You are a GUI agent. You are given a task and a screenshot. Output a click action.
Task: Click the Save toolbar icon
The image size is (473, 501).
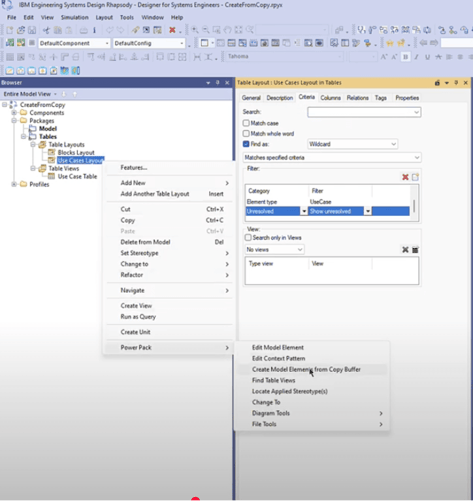click(x=32, y=30)
